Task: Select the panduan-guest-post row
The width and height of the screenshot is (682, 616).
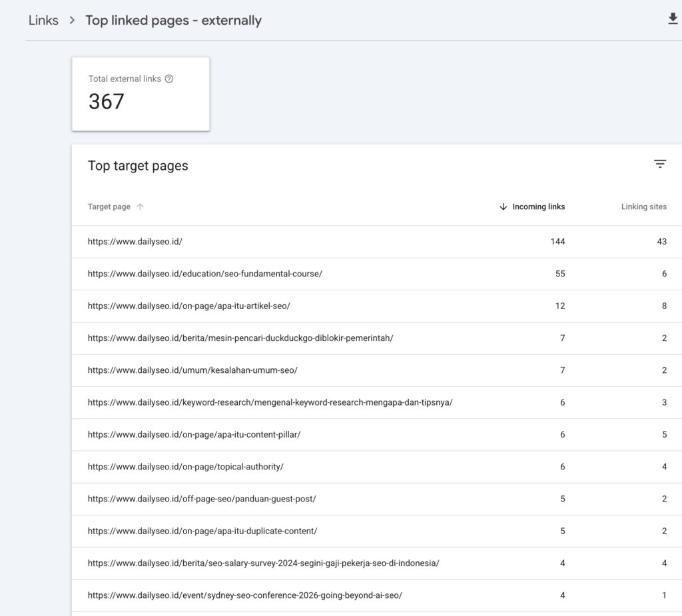Action: click(377, 499)
